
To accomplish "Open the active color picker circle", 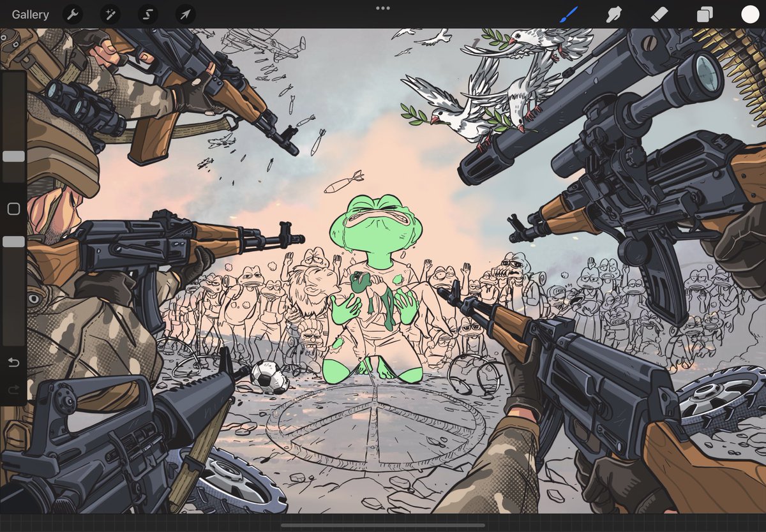I will click(750, 14).
